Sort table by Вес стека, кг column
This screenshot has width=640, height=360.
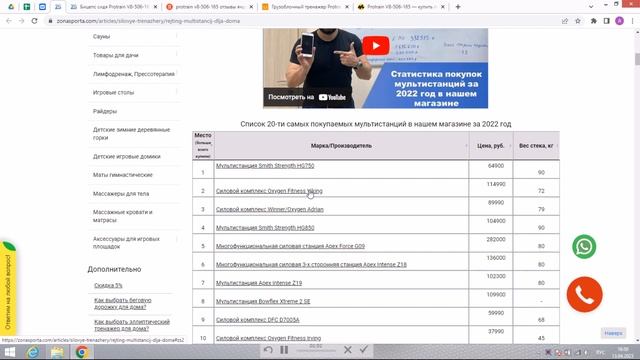click(x=536, y=146)
